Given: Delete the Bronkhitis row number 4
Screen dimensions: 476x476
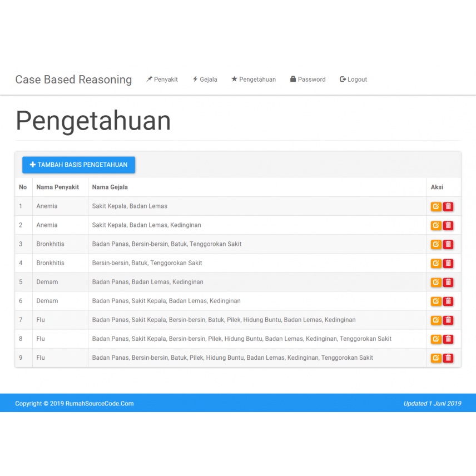Looking at the screenshot, I should tap(448, 263).
